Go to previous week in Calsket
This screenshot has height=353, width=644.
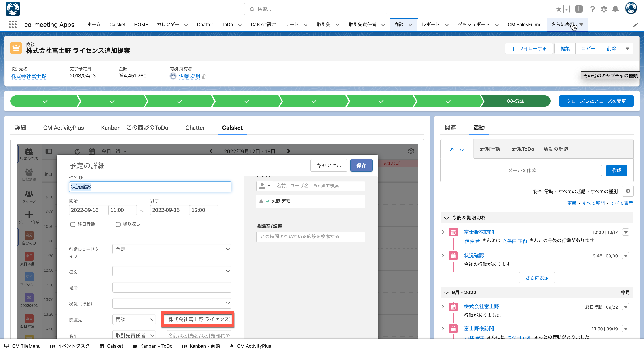[211, 151]
